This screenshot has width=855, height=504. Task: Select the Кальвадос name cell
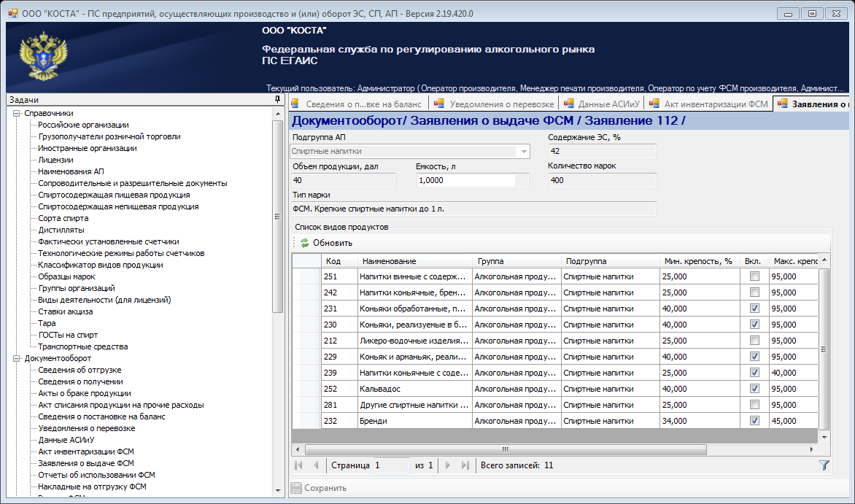pos(415,389)
